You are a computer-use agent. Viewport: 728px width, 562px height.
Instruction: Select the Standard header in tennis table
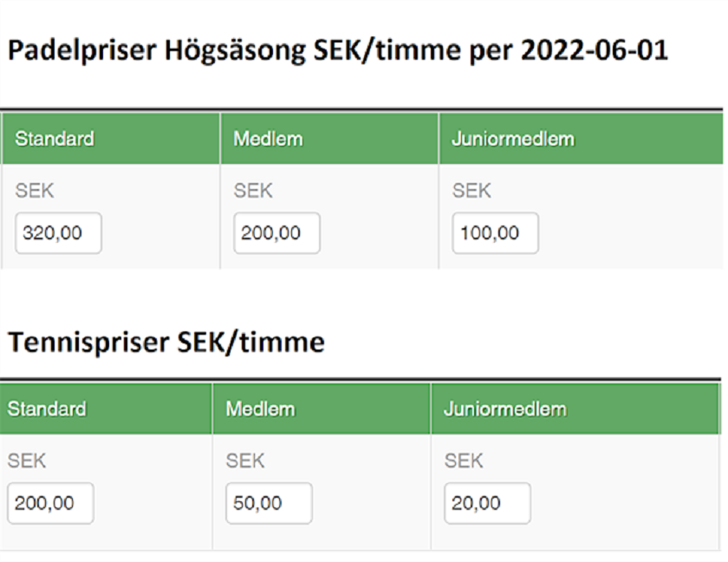click(x=47, y=409)
